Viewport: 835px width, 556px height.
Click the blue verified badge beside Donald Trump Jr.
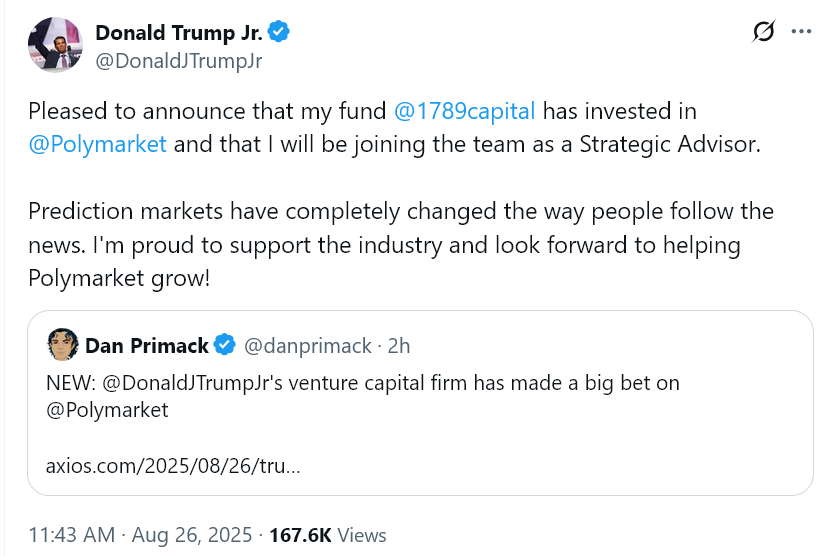[x=279, y=32]
